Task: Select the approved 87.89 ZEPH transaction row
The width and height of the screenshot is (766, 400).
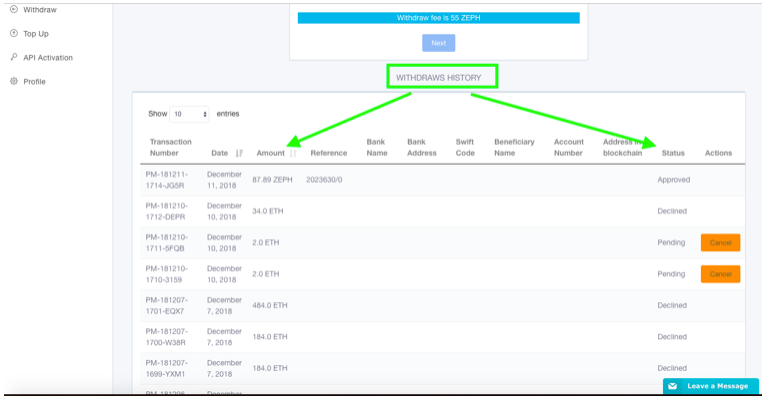Action: (400, 179)
